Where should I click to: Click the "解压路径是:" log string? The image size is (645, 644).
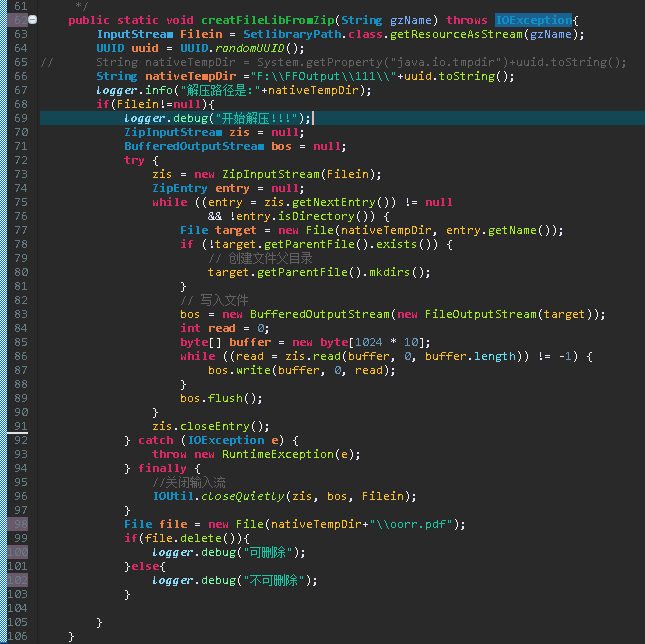coord(220,90)
